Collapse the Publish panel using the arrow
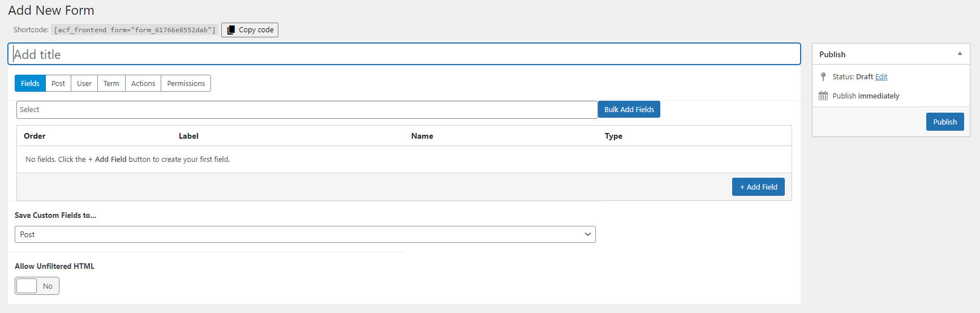Image resolution: width=980 pixels, height=313 pixels. click(960, 54)
